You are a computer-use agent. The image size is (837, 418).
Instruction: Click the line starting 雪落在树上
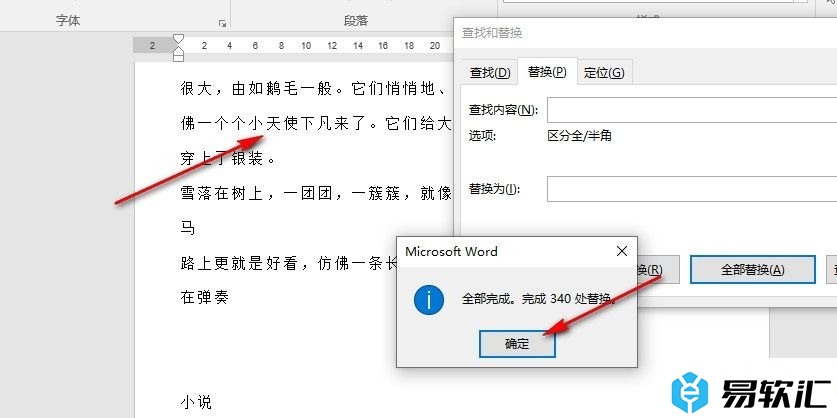(316, 193)
